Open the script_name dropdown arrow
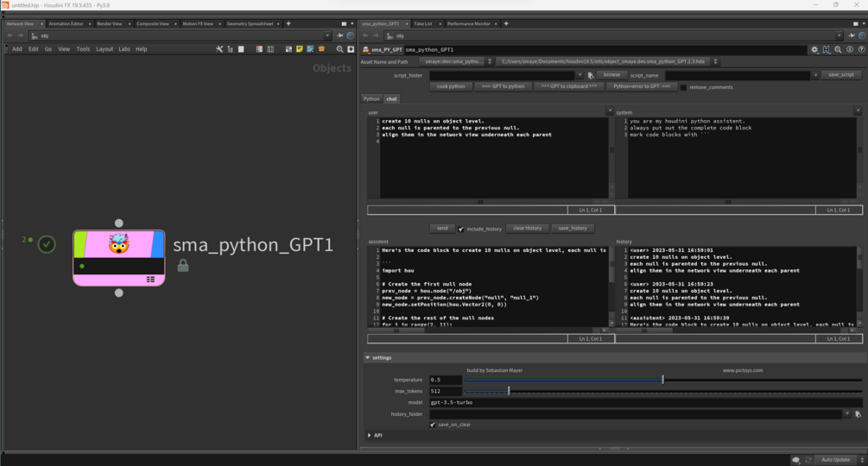The height and width of the screenshot is (466, 868). (815, 75)
